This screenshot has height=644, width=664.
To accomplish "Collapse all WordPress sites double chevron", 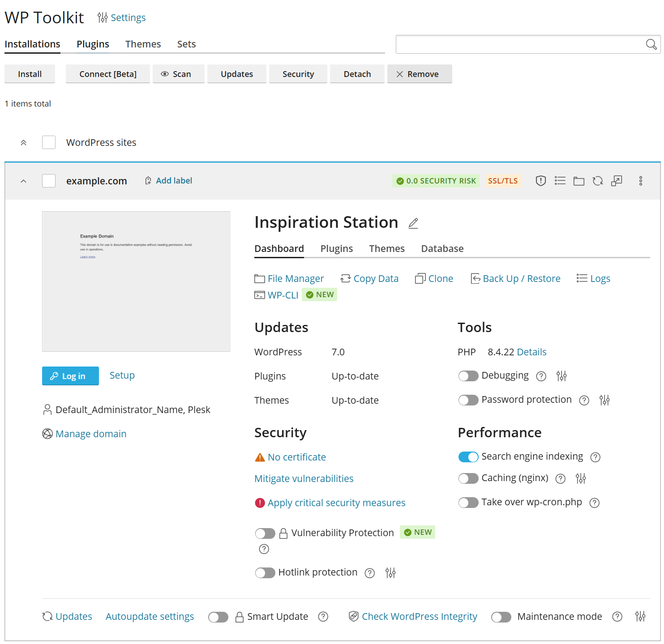I will 24,143.
